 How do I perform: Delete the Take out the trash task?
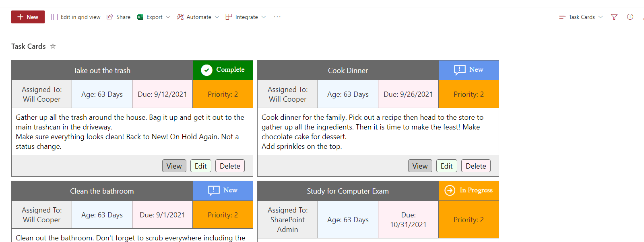pos(230,166)
